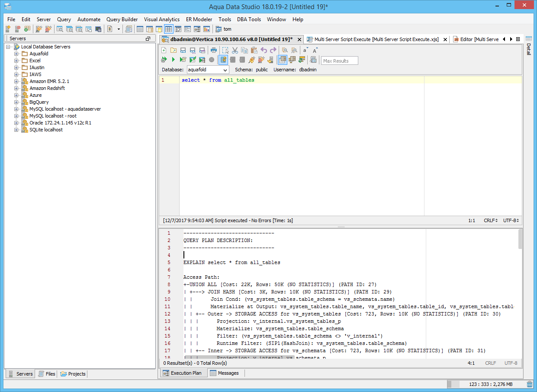537x392 pixels.
Task: Click the gray Cancel execution circle icon
Action: point(212,60)
